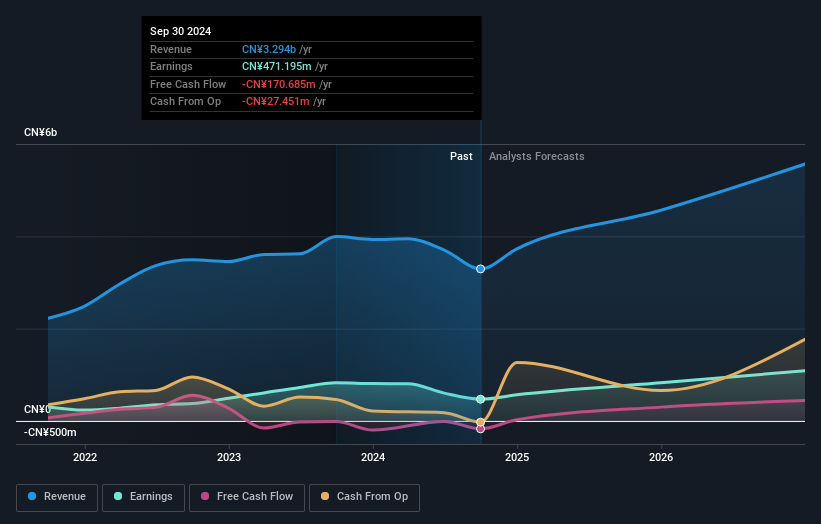
Task: Click the -CN¥170.685m free cash flow value
Action: (x=279, y=84)
